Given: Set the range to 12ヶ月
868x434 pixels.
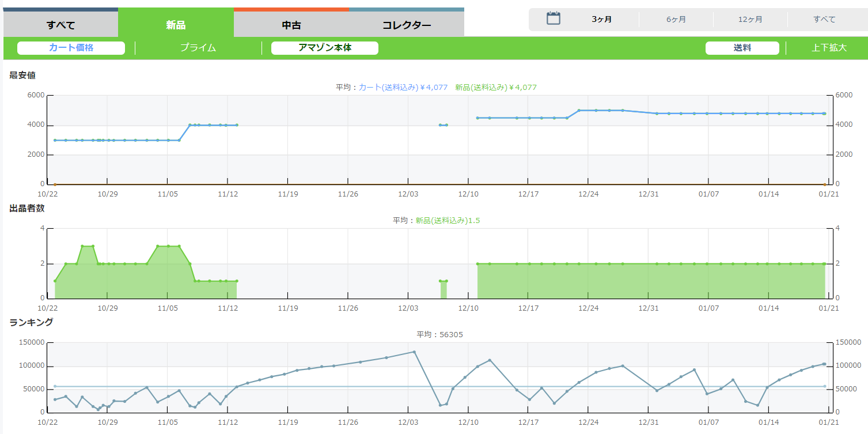Looking at the screenshot, I should point(750,20).
